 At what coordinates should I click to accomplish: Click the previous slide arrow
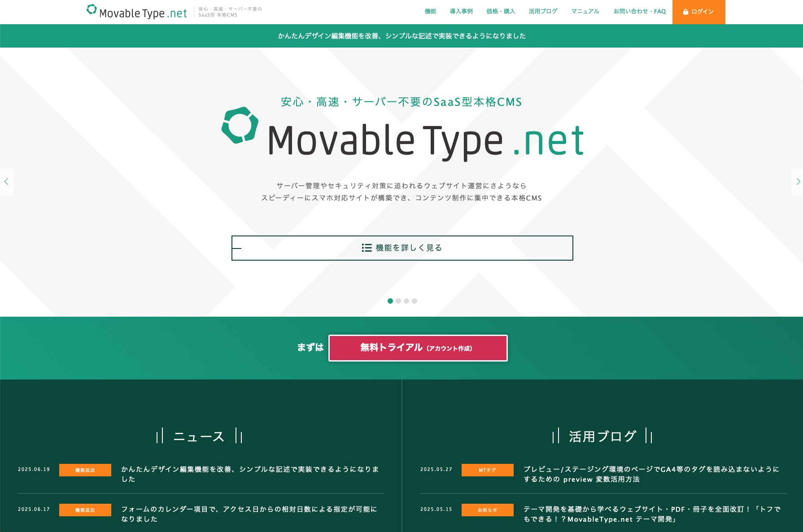(x=6, y=182)
